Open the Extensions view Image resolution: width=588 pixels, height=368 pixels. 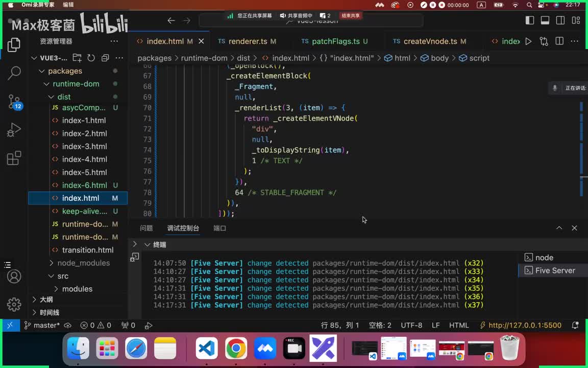coord(14,158)
